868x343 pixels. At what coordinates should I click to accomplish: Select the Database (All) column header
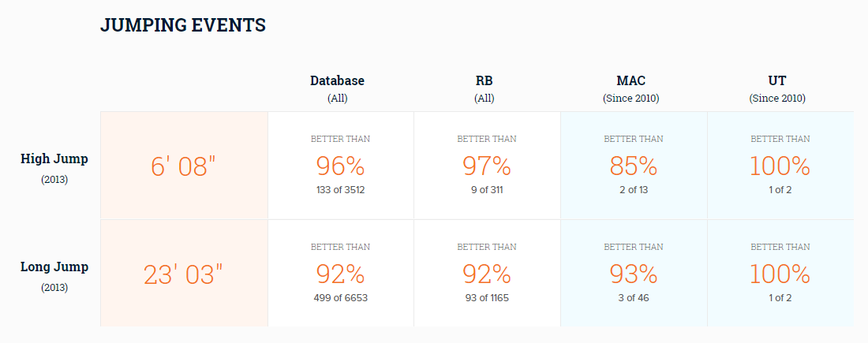click(x=337, y=88)
